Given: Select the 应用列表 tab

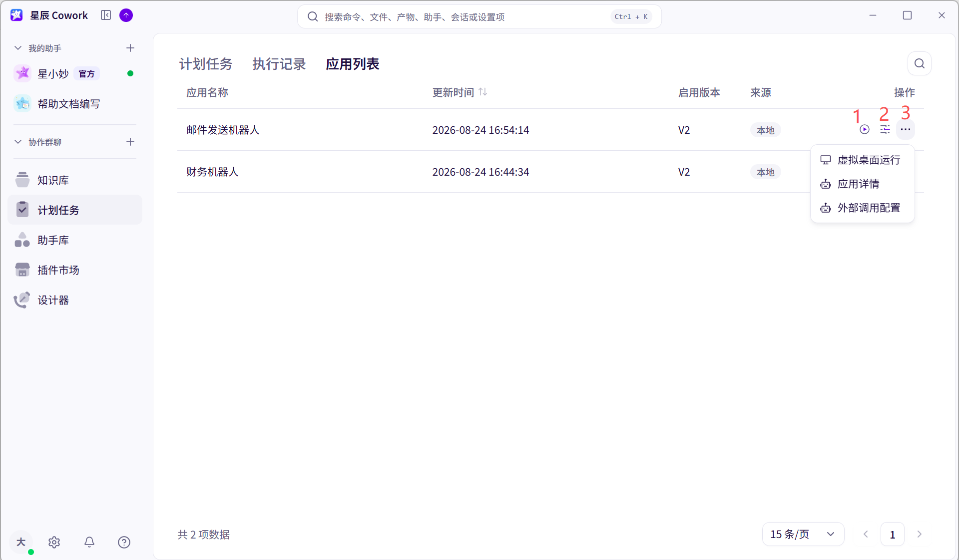Looking at the screenshot, I should tap(353, 64).
